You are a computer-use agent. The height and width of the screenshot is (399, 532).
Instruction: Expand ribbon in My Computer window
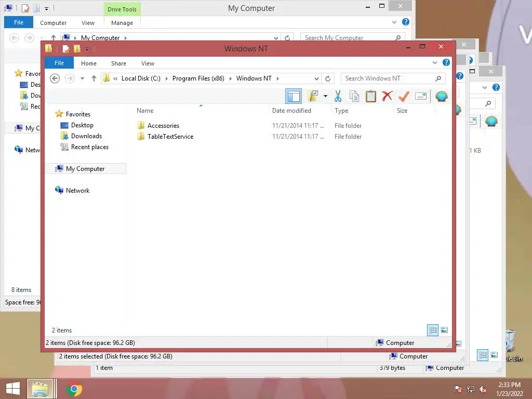[x=394, y=22]
